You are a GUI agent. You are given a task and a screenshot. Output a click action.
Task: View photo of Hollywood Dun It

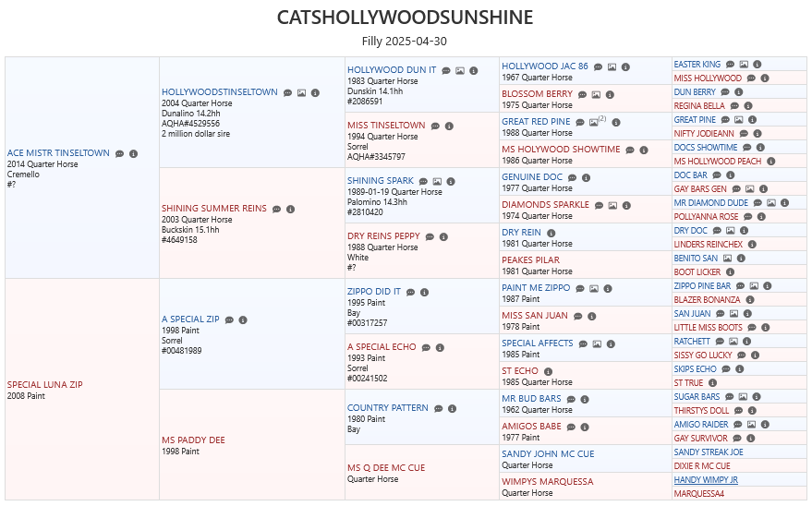click(459, 70)
